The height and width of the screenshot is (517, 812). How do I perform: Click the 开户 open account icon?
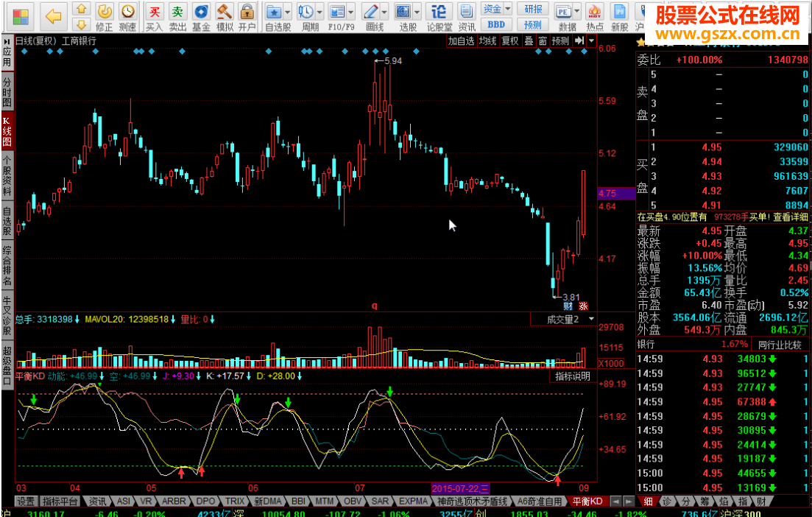click(x=247, y=17)
